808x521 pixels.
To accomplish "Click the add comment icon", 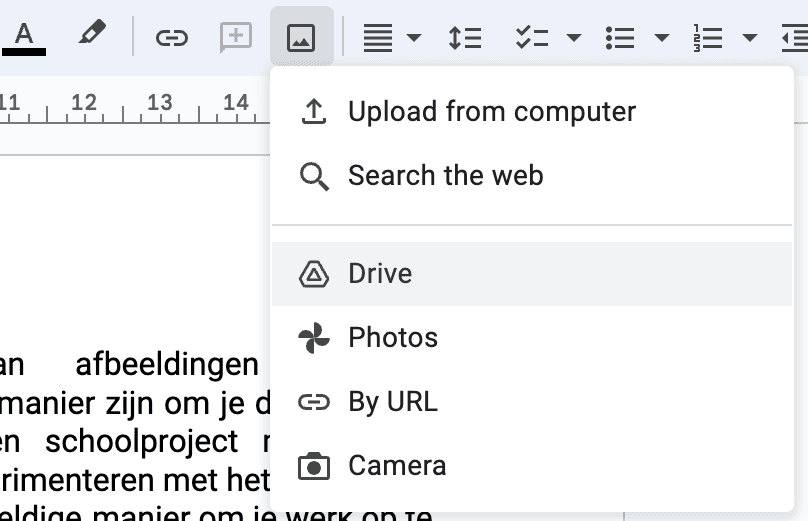I will click(235, 38).
